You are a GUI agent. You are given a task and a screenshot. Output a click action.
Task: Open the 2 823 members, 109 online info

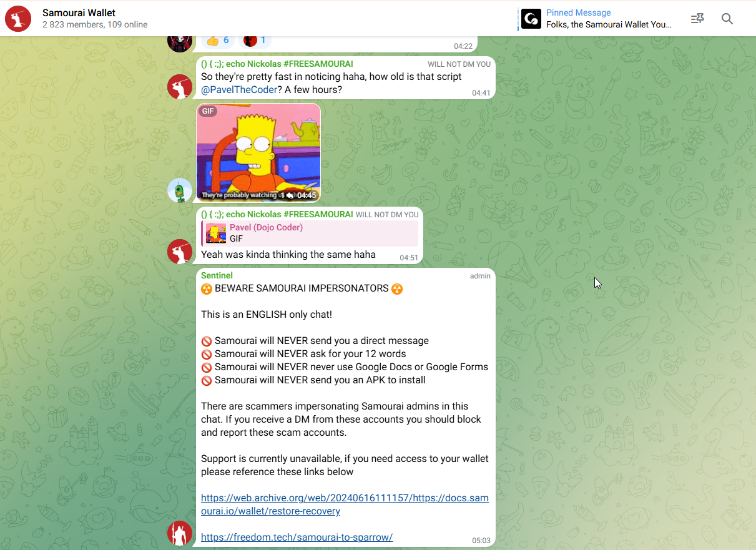click(x=95, y=25)
